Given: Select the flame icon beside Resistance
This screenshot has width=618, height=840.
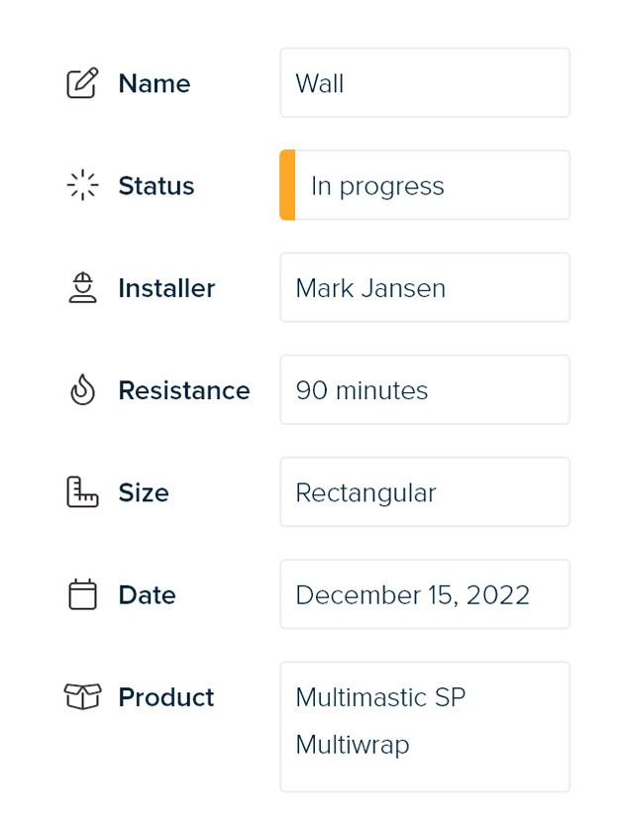Looking at the screenshot, I should click(81, 389).
